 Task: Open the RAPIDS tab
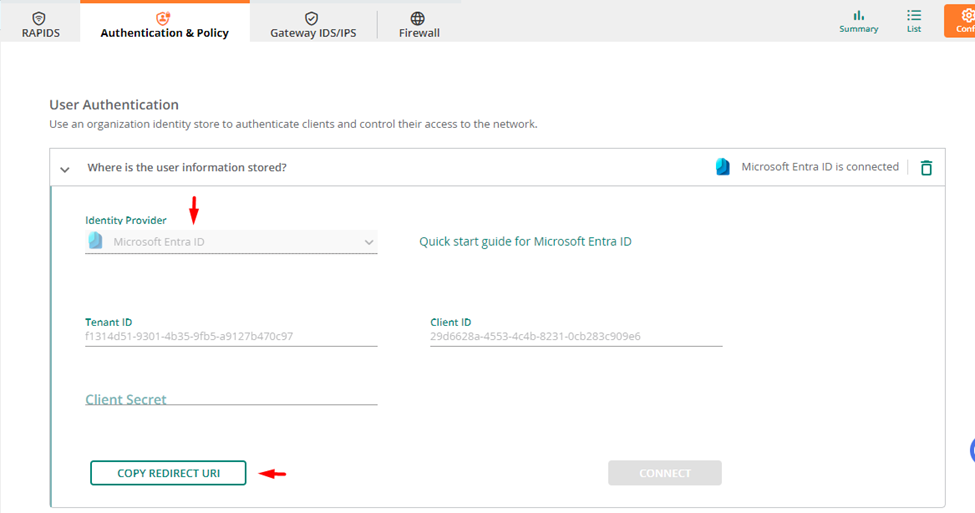[x=40, y=24]
